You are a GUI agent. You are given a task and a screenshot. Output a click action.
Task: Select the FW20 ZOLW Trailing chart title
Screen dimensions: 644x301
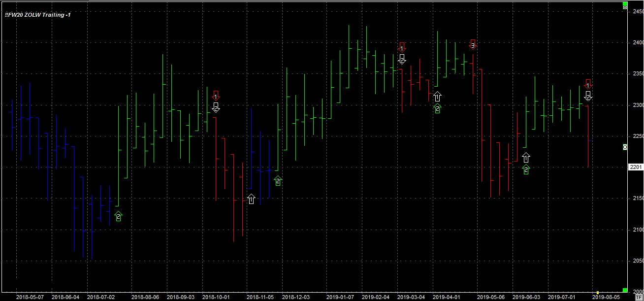(37, 15)
